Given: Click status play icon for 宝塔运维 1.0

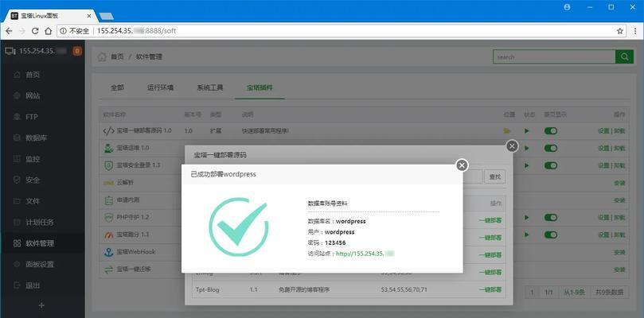Looking at the screenshot, I should 526,148.
